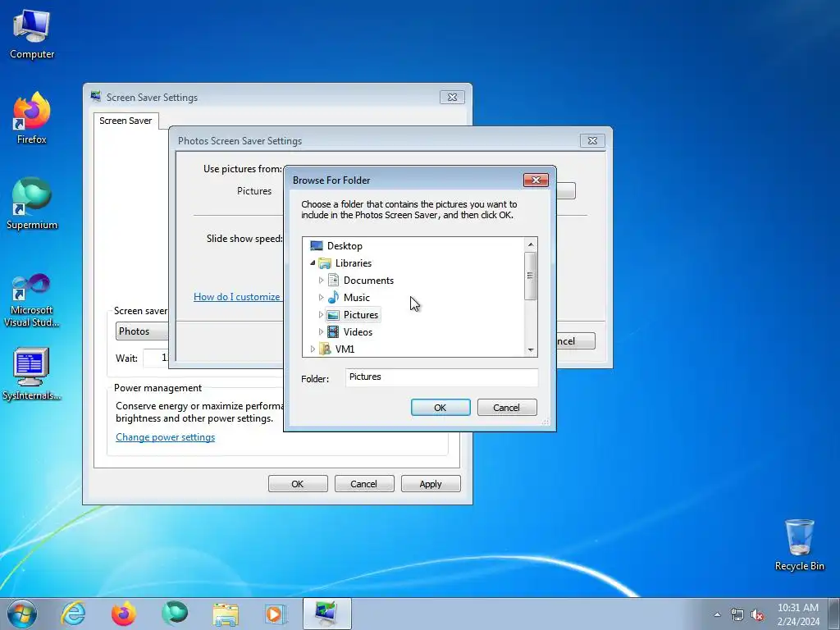Collapse the Libraries tree node
The image size is (840, 630).
pyautogui.click(x=313, y=263)
